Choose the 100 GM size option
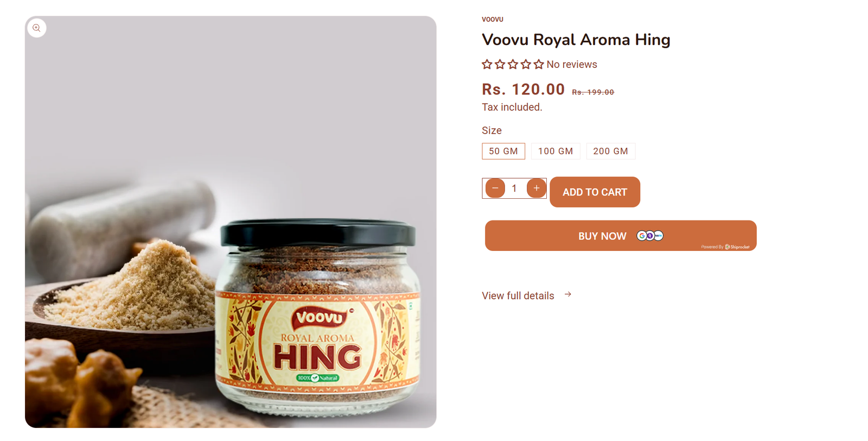Image resolution: width=868 pixels, height=441 pixels. coord(556,151)
